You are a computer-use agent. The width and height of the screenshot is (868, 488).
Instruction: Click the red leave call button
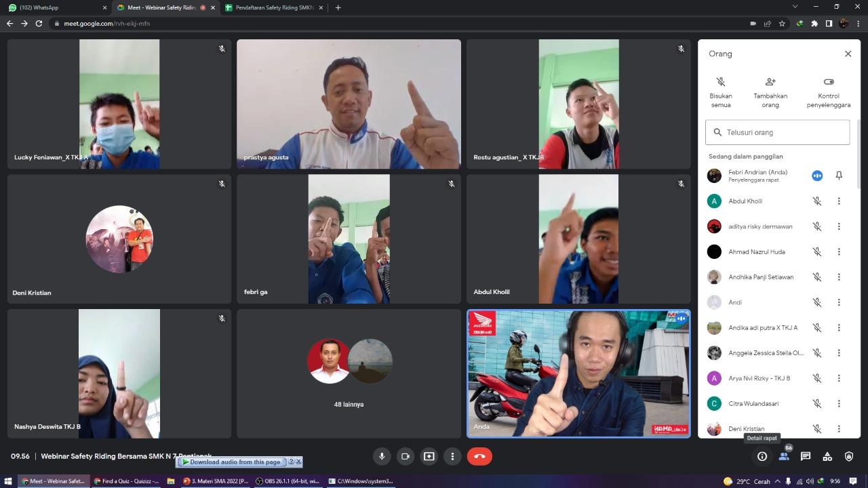click(x=479, y=456)
